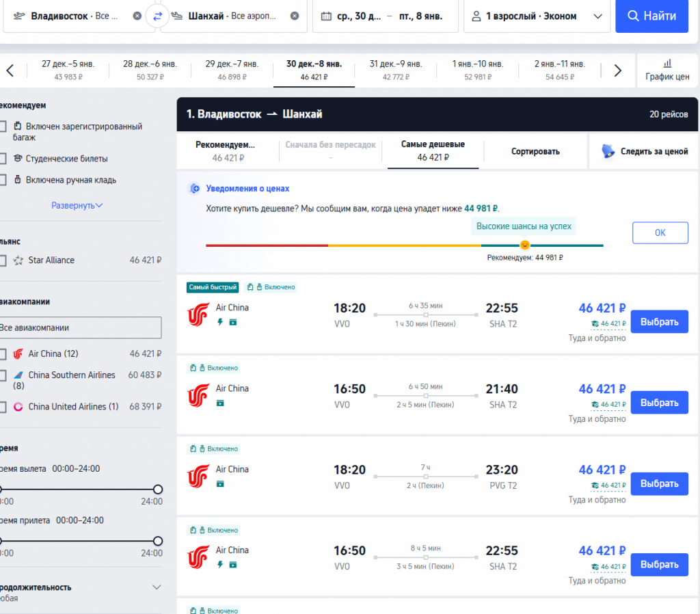Click the bell icon for price tracking
Image resolution: width=700 pixels, height=614 pixels.
pos(608,151)
